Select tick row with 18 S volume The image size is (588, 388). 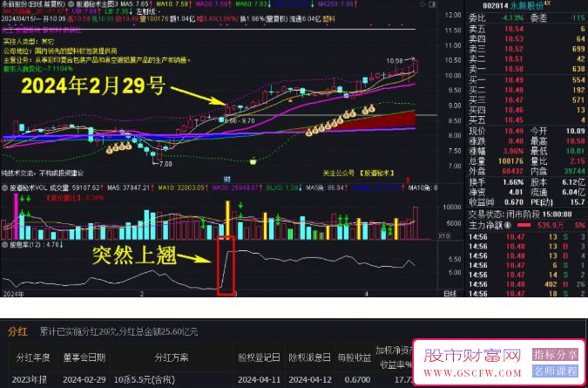click(x=526, y=294)
